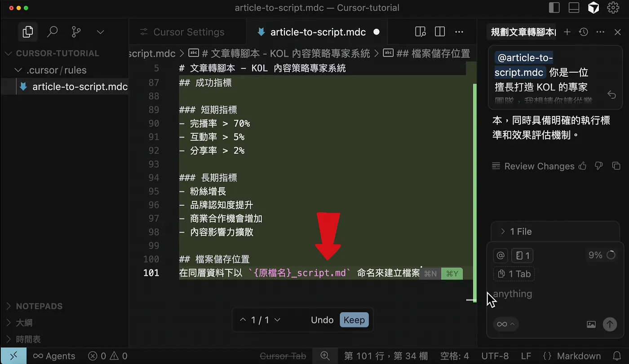Open editor more actions ellipsis
The image size is (629, 364).
coord(459,32)
